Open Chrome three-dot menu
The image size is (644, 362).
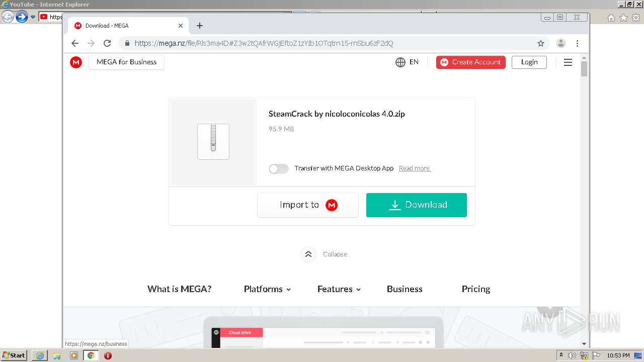coord(578,43)
